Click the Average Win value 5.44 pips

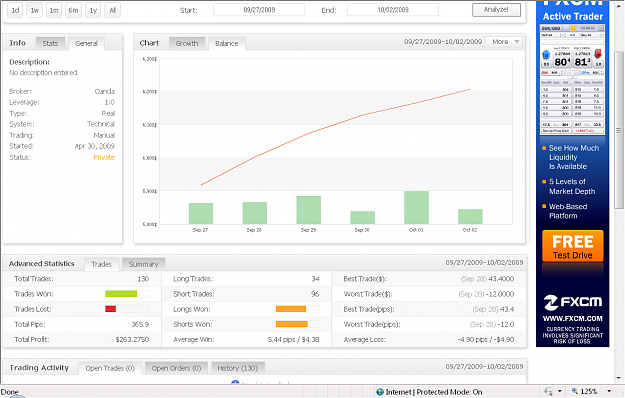pyautogui.click(x=281, y=339)
